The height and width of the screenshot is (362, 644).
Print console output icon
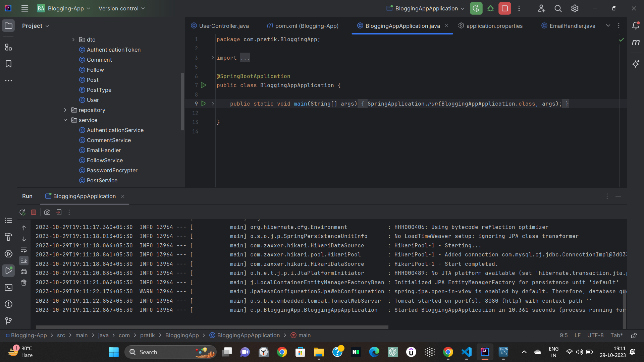pos(24,271)
